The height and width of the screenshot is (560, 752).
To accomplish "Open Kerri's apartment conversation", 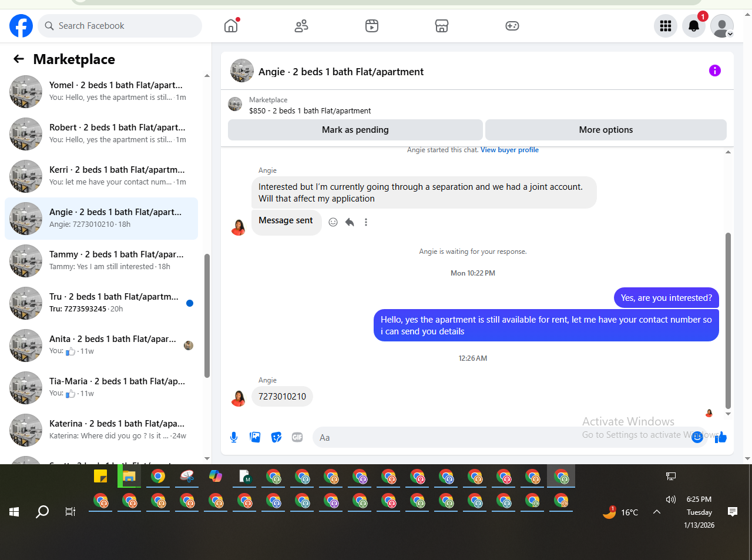I will click(101, 176).
